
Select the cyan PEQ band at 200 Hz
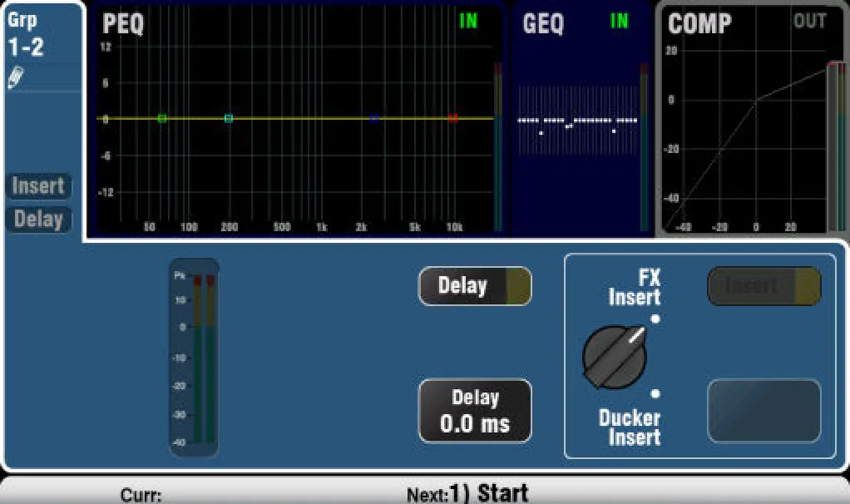pyautogui.click(x=228, y=118)
